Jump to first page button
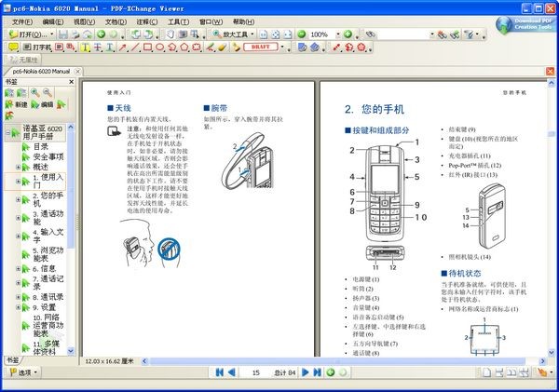 tap(220, 372)
